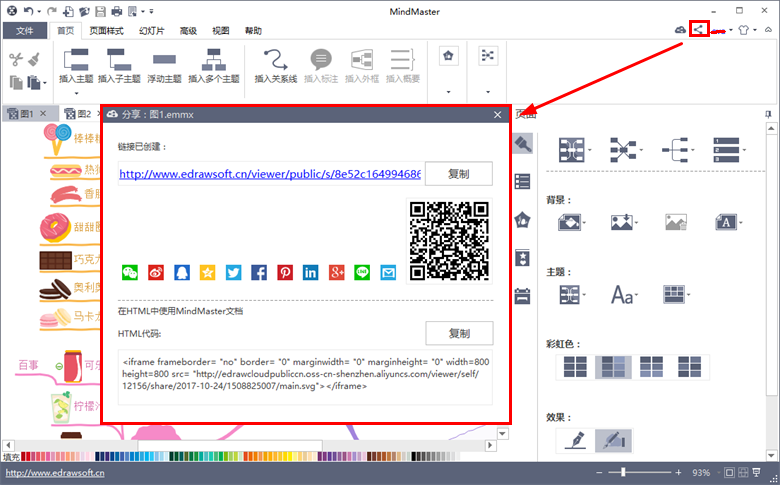This screenshot has height=485, width=780.
Task: Click the fit page icon in status bar
Action: [729, 472]
